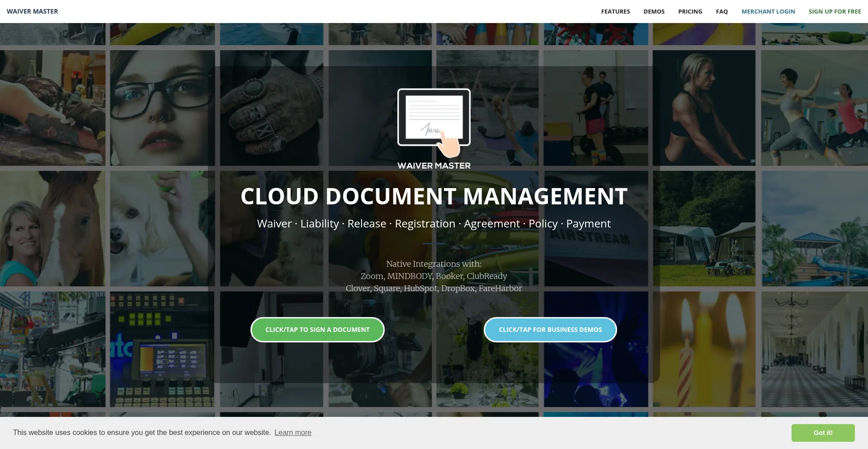868x449 pixels.
Task: Click the Waiver Master tablet signature logo
Action: pos(434,123)
